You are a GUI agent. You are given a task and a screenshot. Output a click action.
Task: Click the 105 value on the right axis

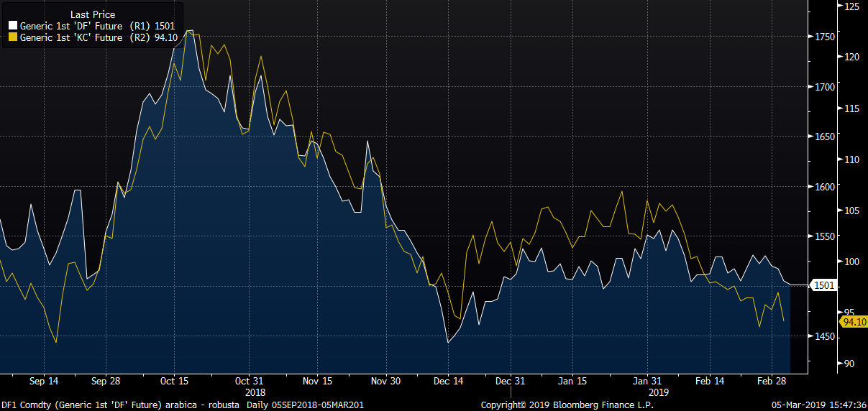[851, 211]
